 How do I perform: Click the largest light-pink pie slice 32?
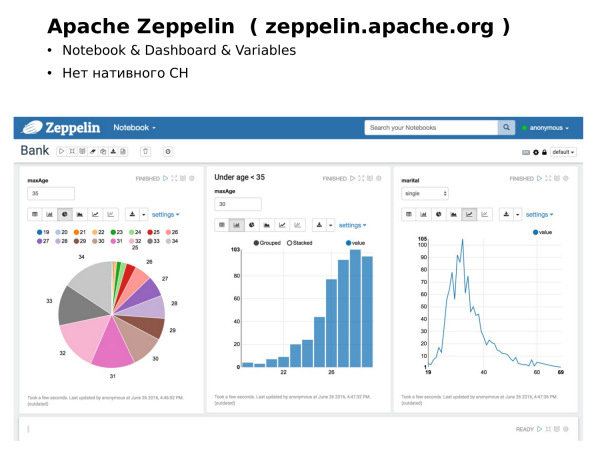click(x=78, y=340)
